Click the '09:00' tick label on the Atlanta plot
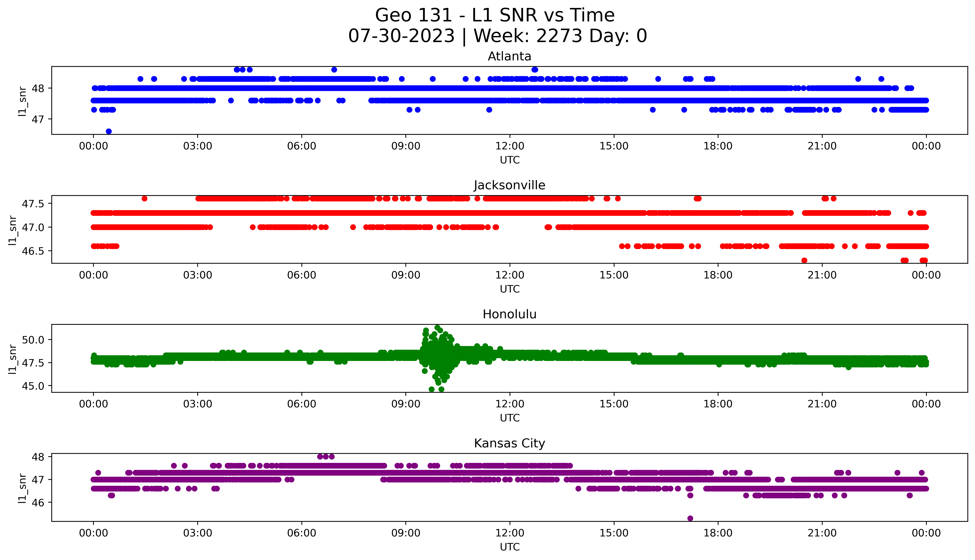The image size is (975, 560). [x=406, y=146]
